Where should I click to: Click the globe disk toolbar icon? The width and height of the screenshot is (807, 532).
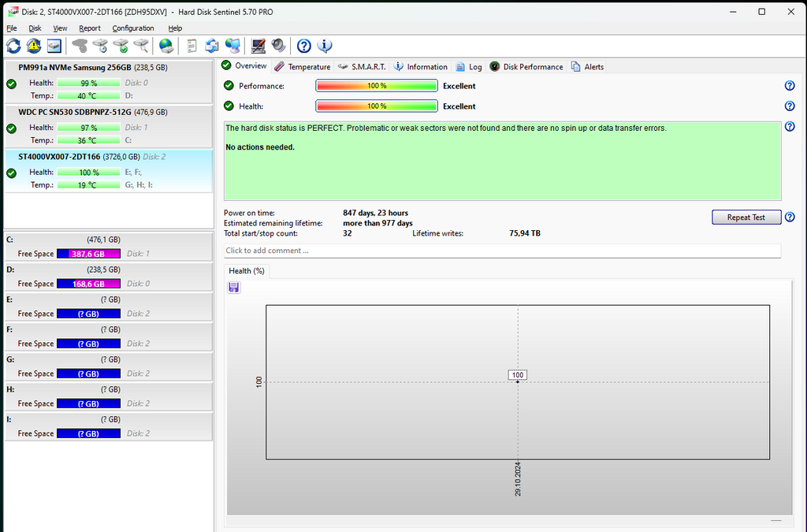[165, 46]
